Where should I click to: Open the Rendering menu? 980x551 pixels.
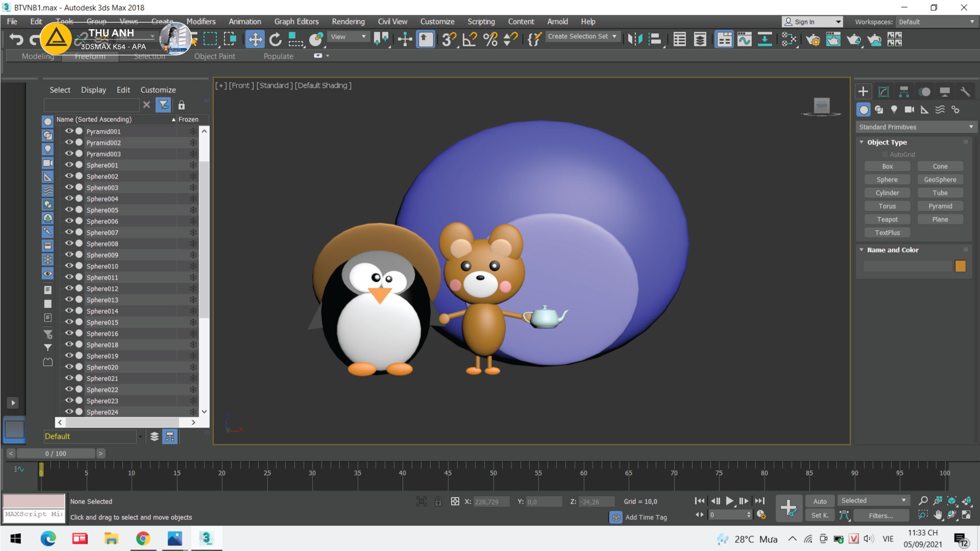348,21
